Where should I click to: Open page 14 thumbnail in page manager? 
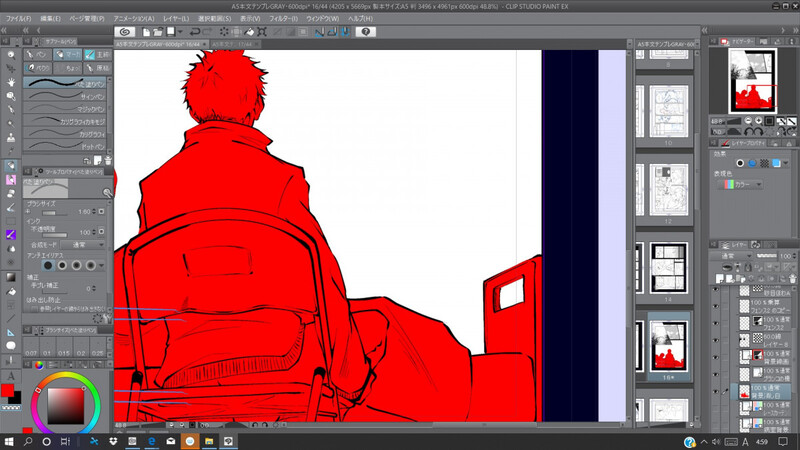click(668, 268)
